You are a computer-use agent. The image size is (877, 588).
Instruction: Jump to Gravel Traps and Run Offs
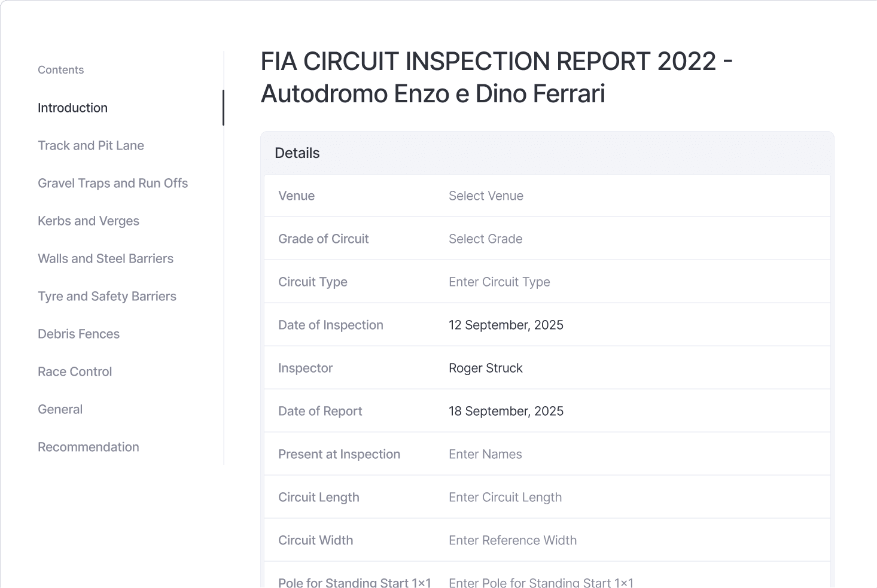click(x=112, y=183)
